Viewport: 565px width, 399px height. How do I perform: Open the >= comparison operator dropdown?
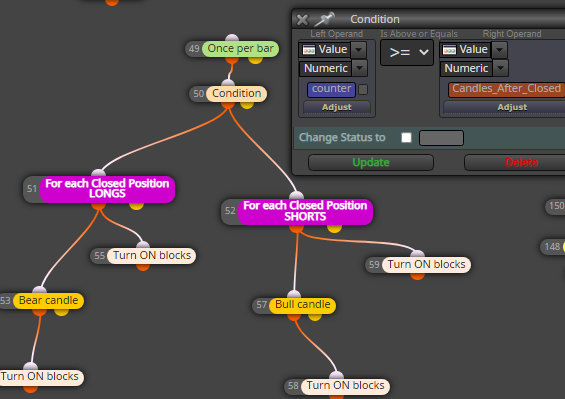tap(407, 53)
